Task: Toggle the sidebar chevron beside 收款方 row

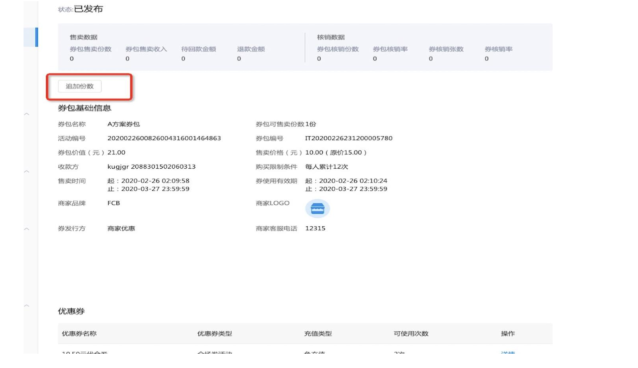Action: pos(27,172)
